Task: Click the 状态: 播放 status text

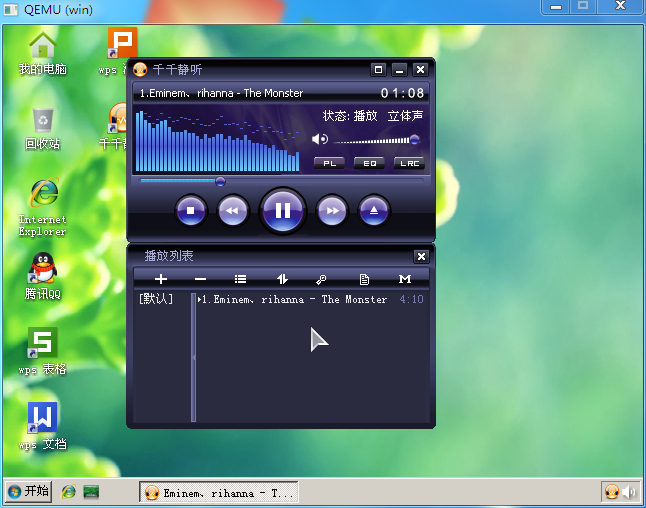Action: [x=350, y=116]
